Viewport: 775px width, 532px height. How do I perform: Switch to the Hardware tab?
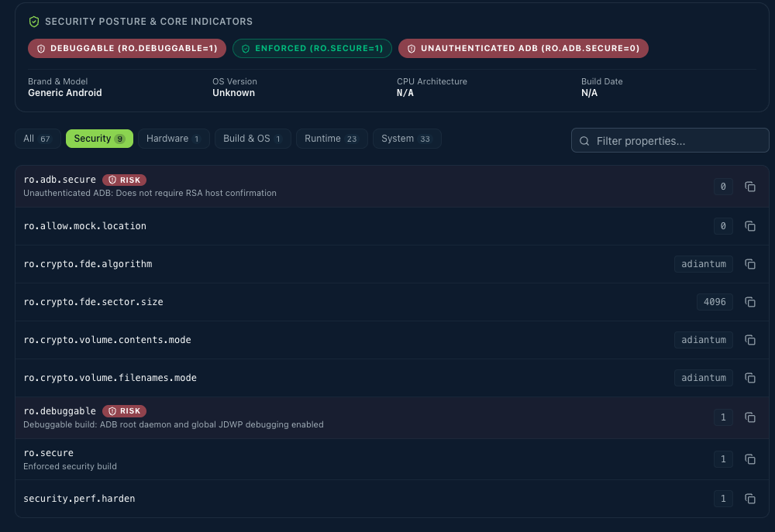pos(174,139)
